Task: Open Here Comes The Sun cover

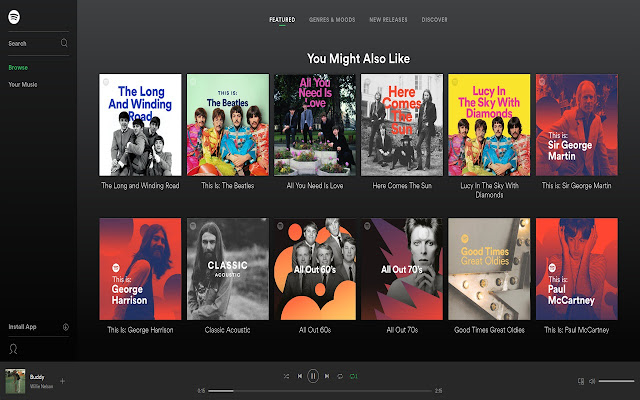Action: pos(402,125)
